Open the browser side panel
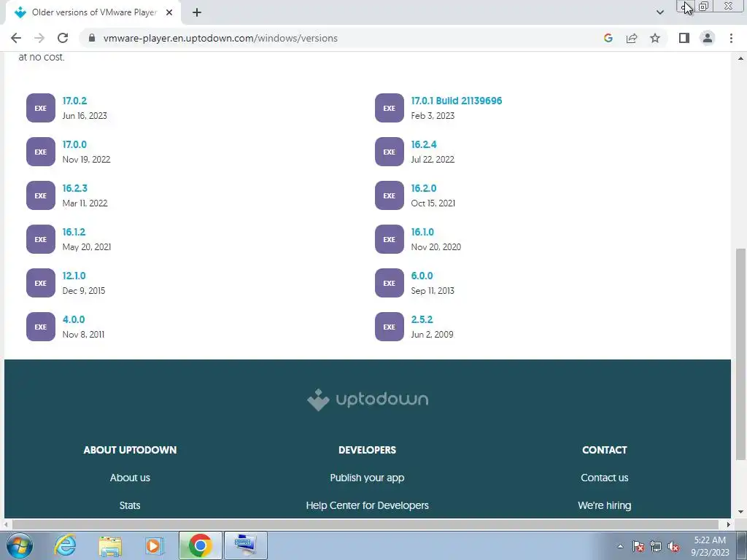 pos(684,38)
